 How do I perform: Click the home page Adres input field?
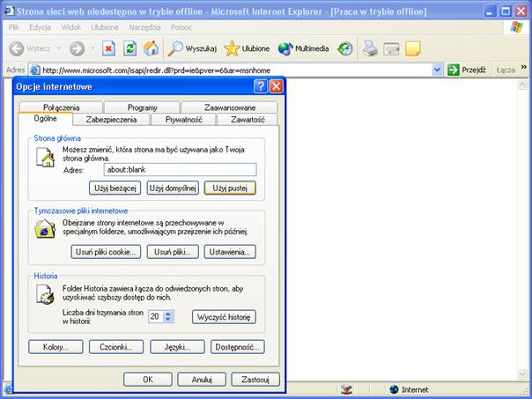click(180, 170)
